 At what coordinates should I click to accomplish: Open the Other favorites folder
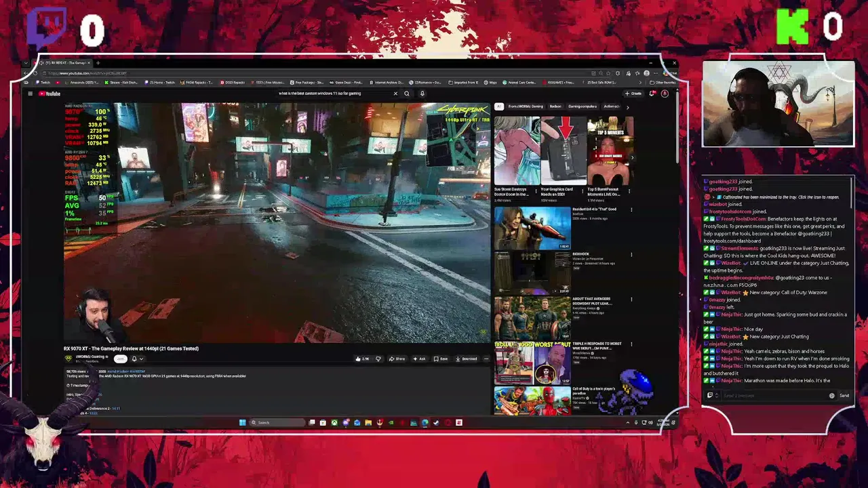pyautogui.click(x=662, y=82)
